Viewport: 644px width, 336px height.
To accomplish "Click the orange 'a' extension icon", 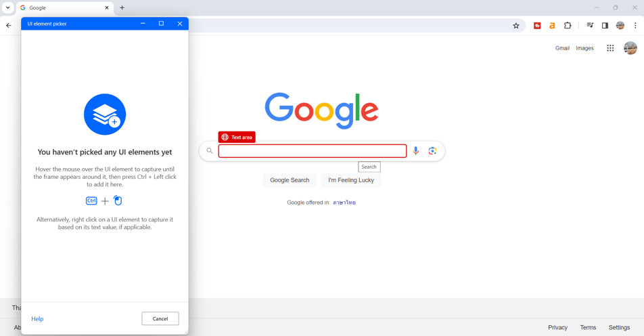I will (x=552, y=26).
